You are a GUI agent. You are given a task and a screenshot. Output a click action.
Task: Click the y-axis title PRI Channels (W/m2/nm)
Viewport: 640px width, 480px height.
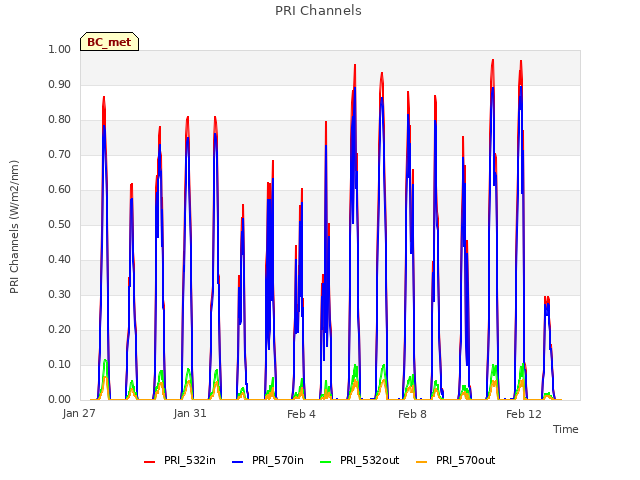click(x=14, y=227)
